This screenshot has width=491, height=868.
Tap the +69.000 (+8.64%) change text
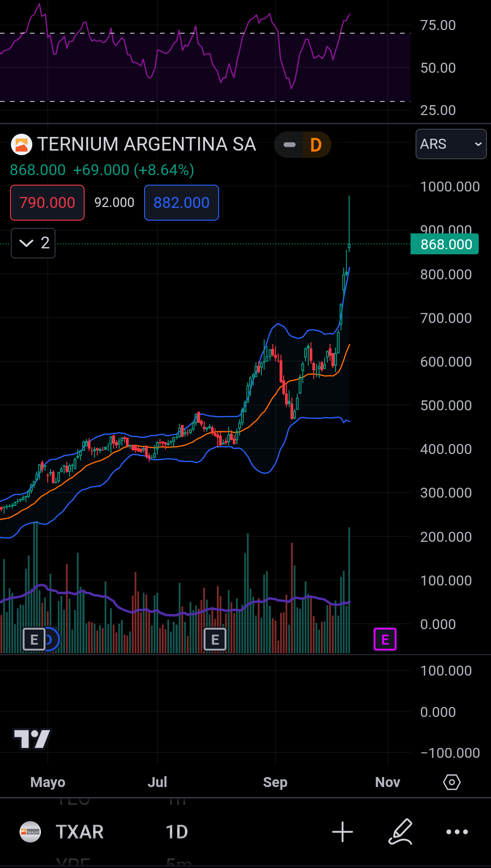pos(134,170)
